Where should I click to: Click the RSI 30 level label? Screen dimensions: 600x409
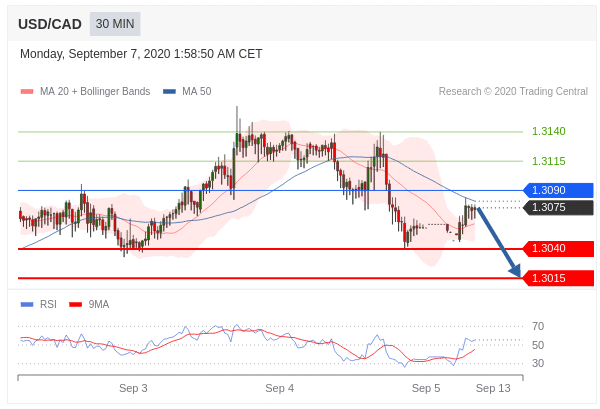coord(538,363)
